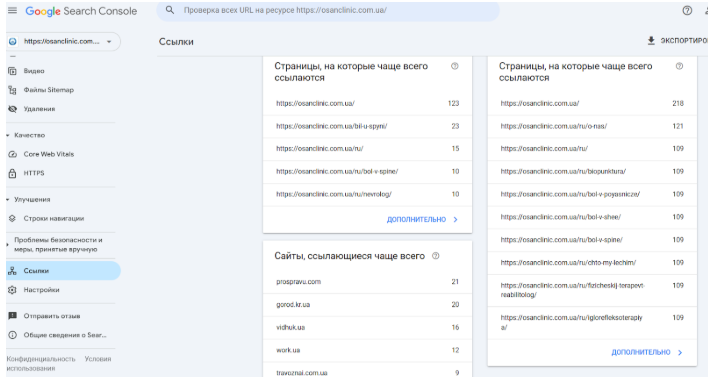Click arrow next to left ДОПОЛНИТЕЛЬНО
The height and width of the screenshot is (383, 713).
coord(456,220)
